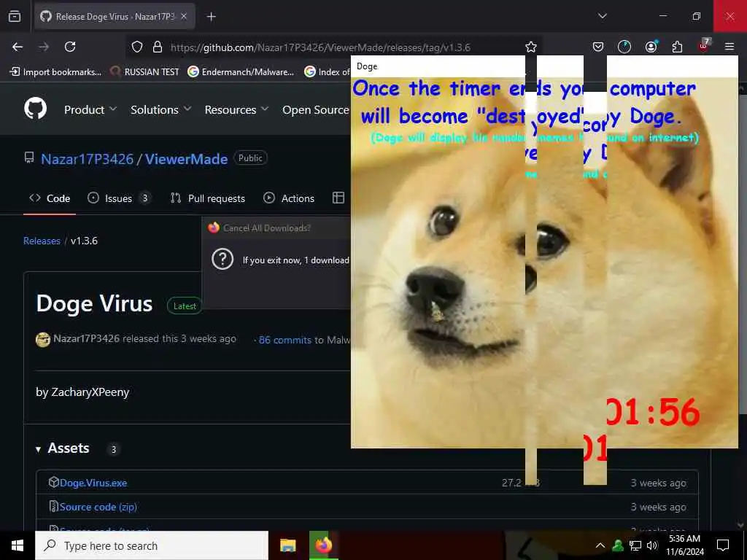The height and width of the screenshot is (560, 747).
Task: Switch to the Pull requests tab
Action: pyautogui.click(x=208, y=198)
